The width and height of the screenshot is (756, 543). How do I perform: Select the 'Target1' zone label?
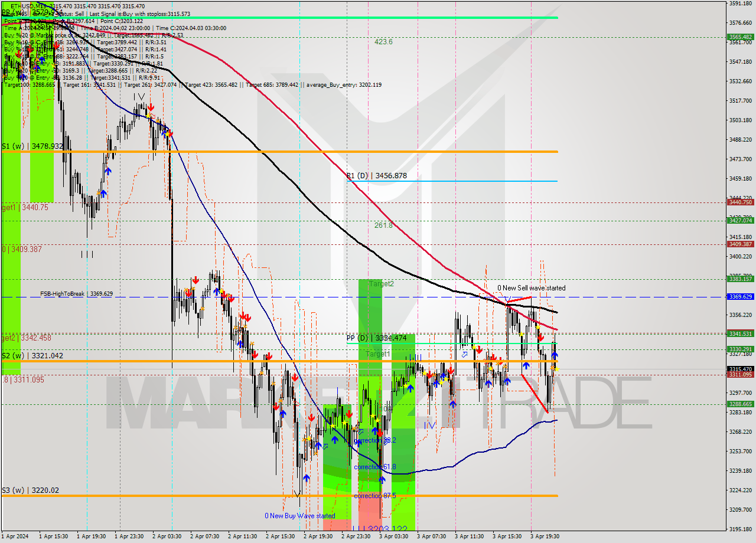[377, 354]
